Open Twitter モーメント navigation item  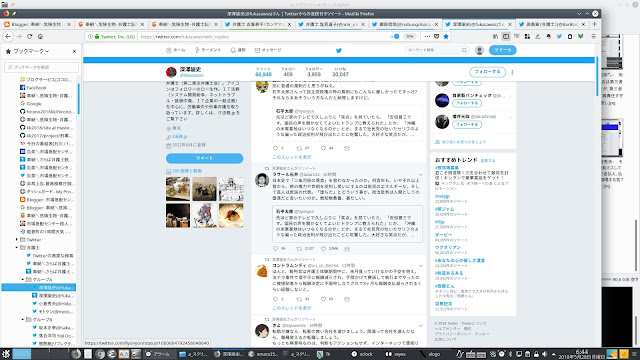pyautogui.click(x=208, y=50)
